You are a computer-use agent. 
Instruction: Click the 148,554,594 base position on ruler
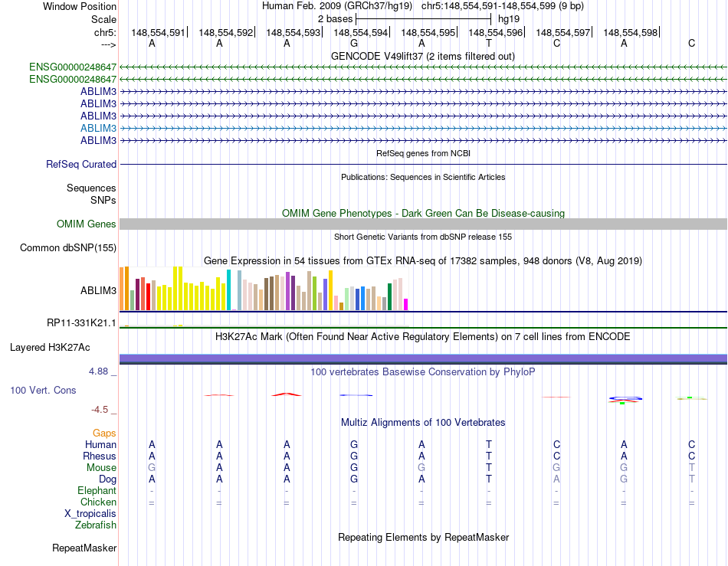click(361, 33)
